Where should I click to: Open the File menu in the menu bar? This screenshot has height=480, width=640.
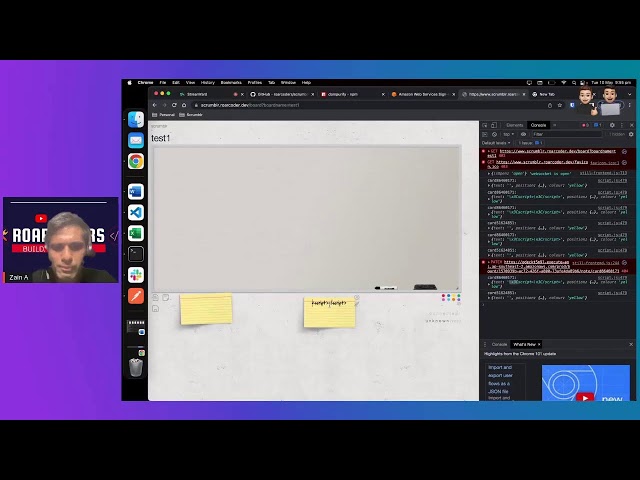point(162,83)
